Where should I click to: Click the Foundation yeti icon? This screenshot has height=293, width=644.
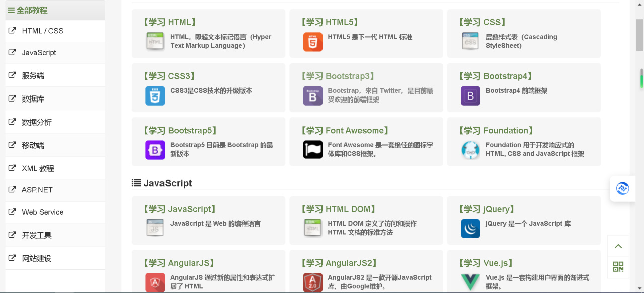click(470, 150)
